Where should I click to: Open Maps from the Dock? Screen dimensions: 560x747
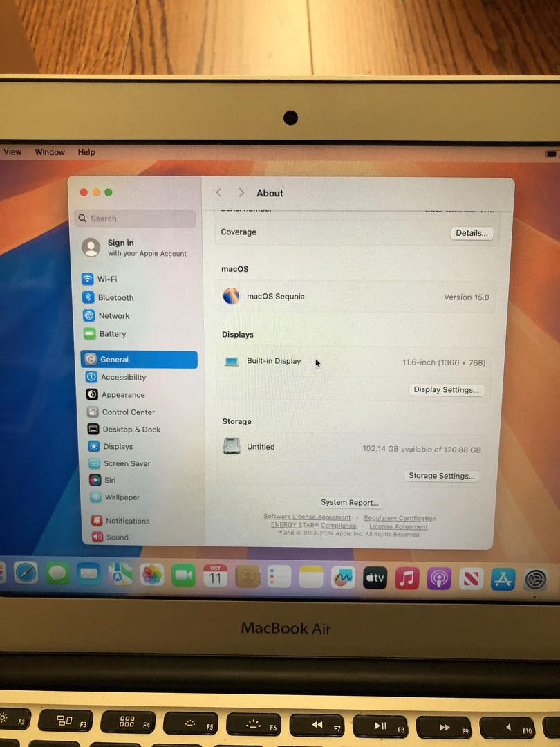(120, 575)
